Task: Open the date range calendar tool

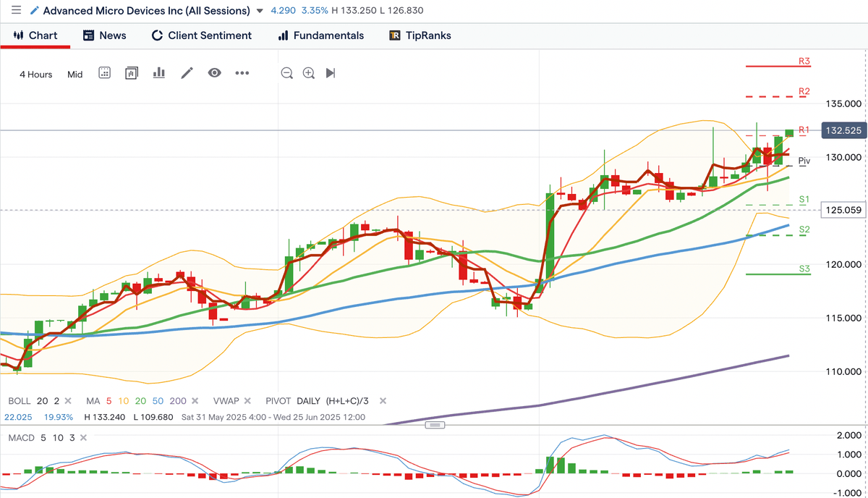Action: [104, 73]
